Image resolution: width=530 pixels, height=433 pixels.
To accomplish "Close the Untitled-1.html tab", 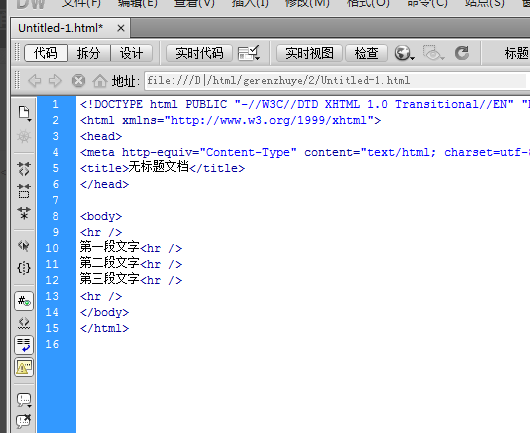I will [x=121, y=28].
